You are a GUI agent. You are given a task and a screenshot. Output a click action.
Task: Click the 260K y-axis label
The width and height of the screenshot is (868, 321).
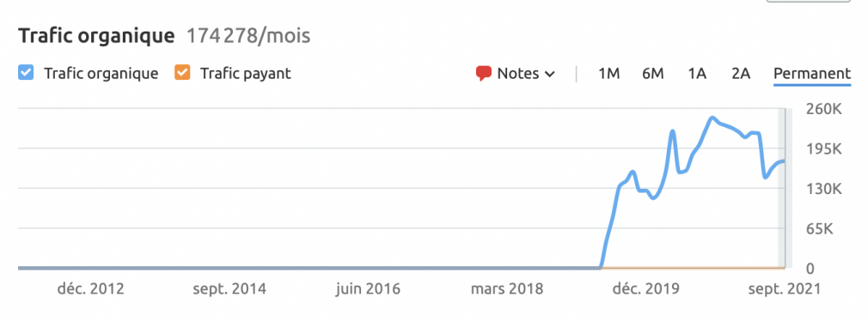click(x=825, y=109)
